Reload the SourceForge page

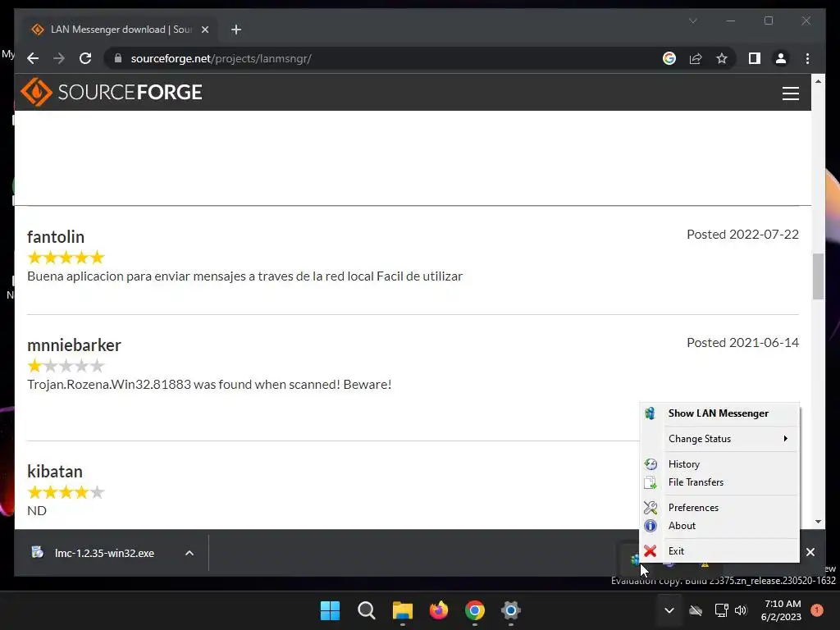coord(85,58)
